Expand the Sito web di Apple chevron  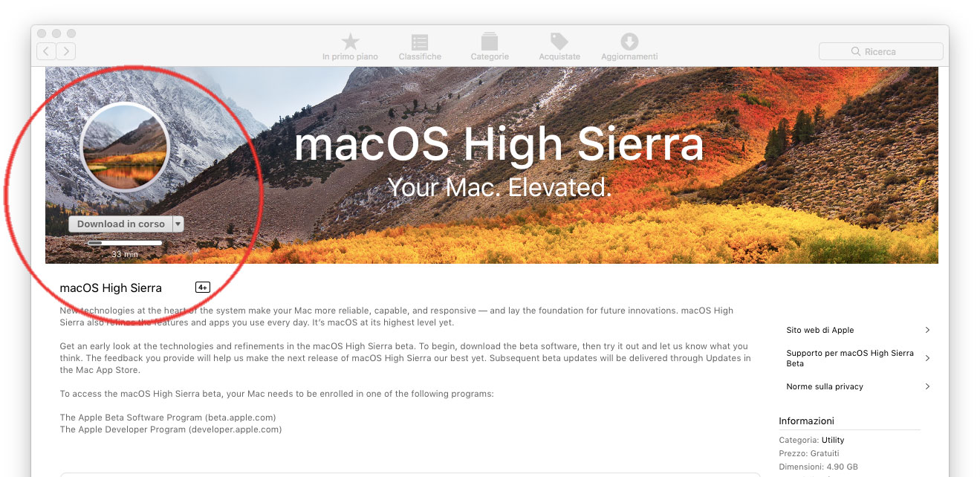(x=928, y=330)
